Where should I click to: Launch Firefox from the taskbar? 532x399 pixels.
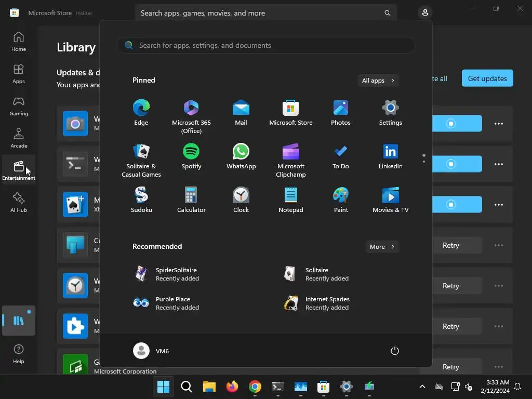pyautogui.click(x=232, y=387)
